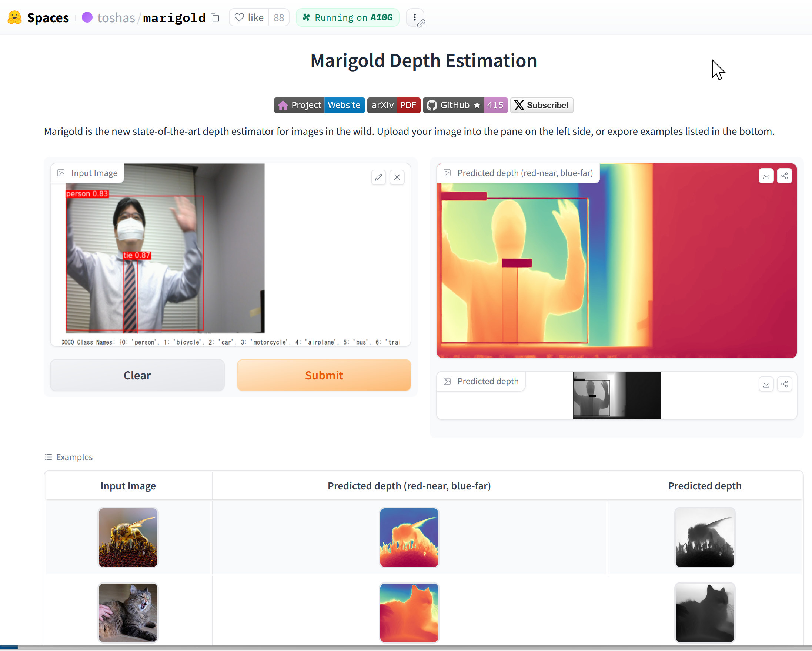The width and height of the screenshot is (812, 651).
Task: Share the colored predicted depth image
Action: click(785, 176)
